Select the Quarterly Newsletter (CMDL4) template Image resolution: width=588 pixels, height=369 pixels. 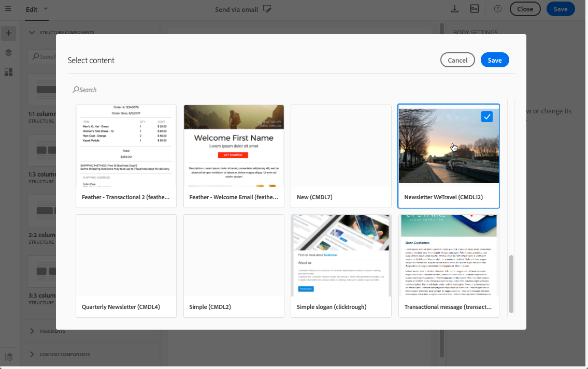(126, 266)
